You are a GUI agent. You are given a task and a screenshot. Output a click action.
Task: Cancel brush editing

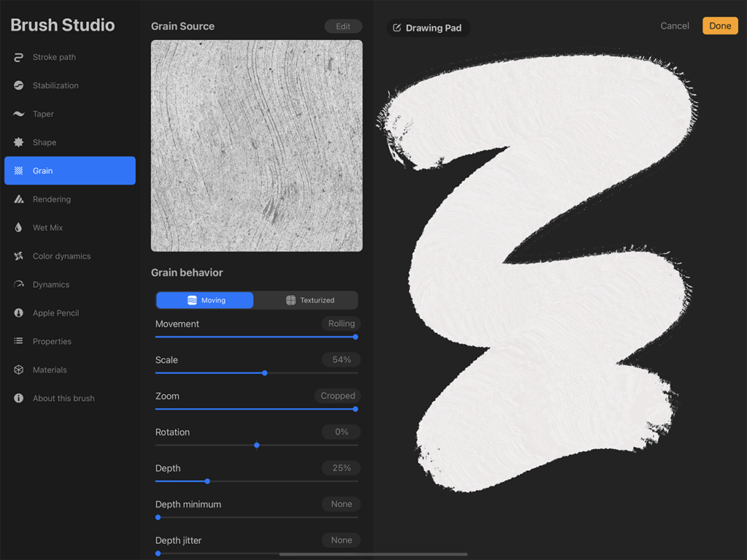[x=675, y=26]
